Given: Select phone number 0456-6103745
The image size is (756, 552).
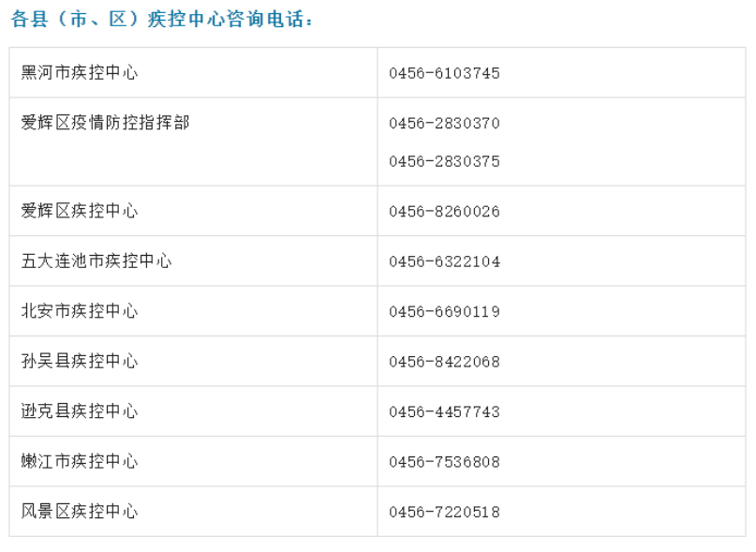Looking at the screenshot, I should click(x=444, y=73).
